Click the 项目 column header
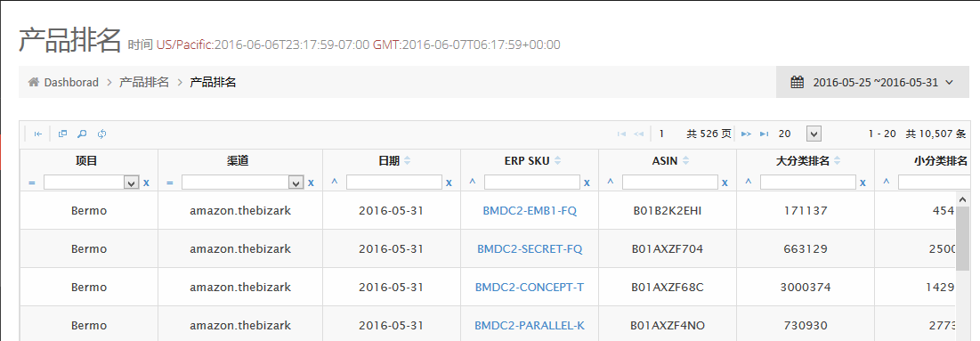Image resolution: width=980 pixels, height=341 pixels. tap(86, 161)
